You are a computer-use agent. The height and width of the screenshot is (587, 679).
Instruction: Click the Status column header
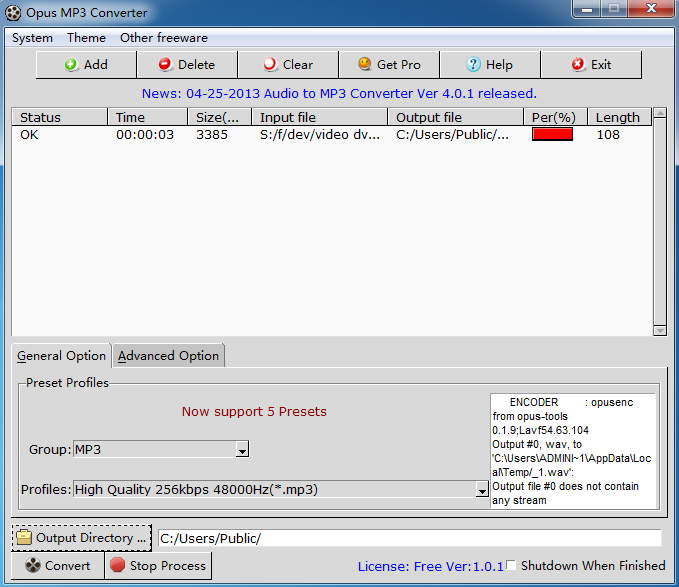[x=59, y=117]
